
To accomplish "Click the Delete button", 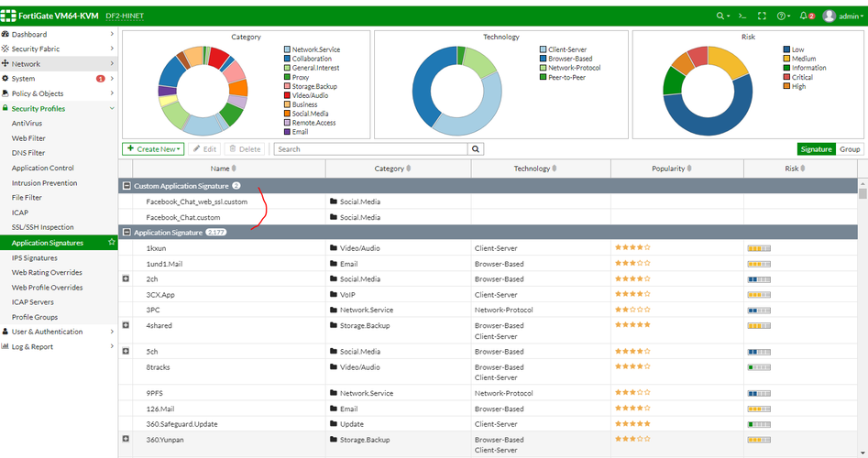I will pos(245,149).
